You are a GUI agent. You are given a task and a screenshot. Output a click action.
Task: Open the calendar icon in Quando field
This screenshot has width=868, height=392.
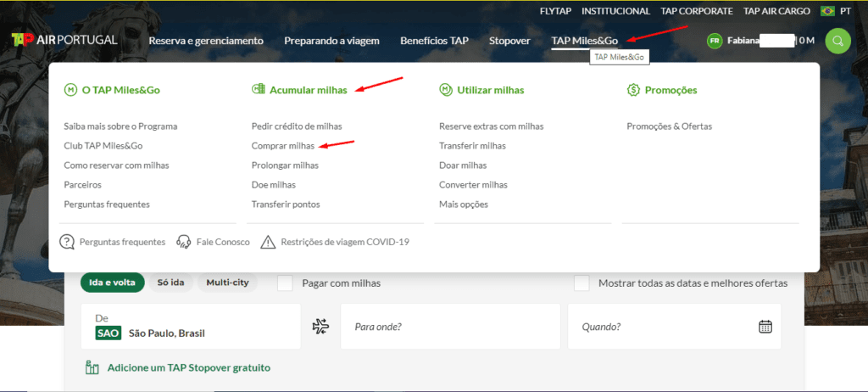tap(765, 327)
